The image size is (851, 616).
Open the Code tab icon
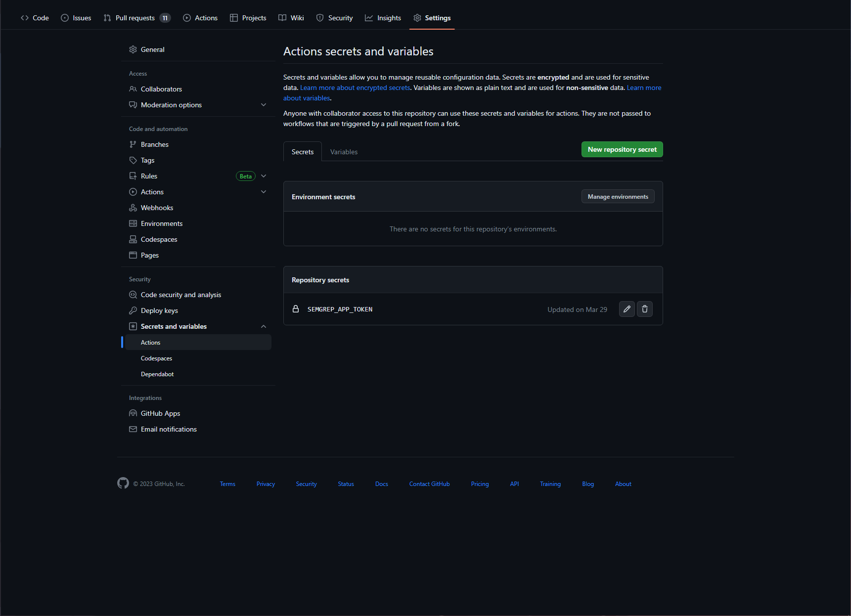(25, 17)
